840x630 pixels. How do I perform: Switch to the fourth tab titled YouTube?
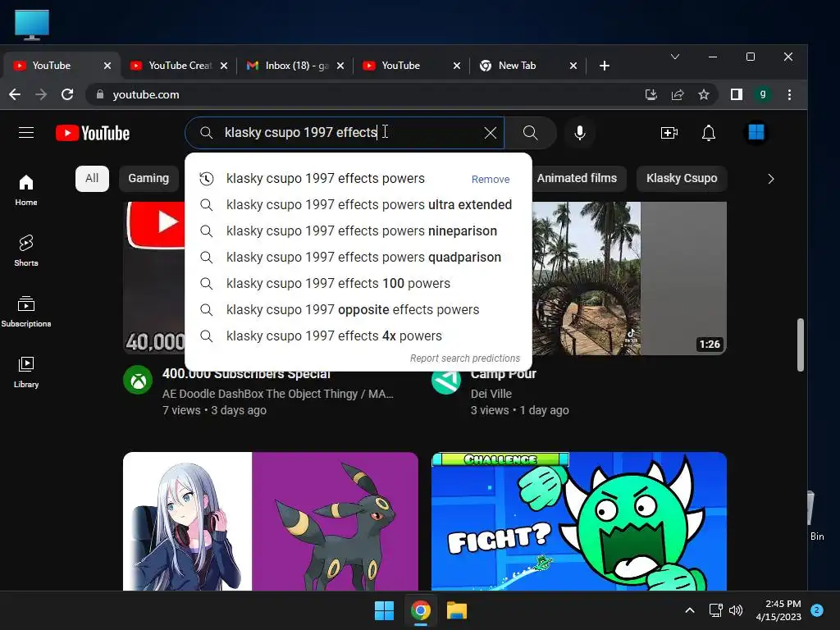pos(412,66)
